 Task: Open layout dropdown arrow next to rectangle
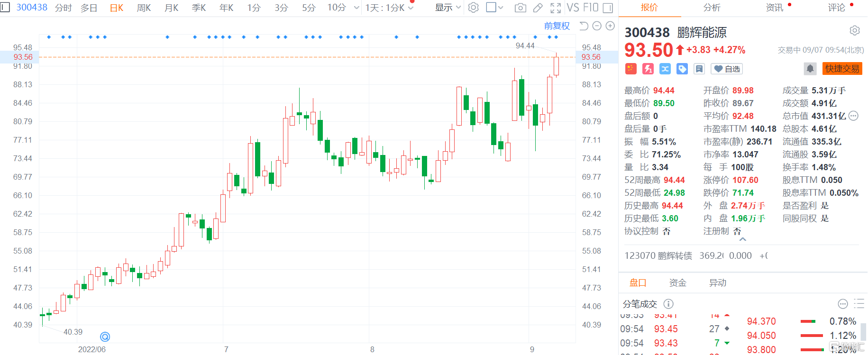coord(501,8)
